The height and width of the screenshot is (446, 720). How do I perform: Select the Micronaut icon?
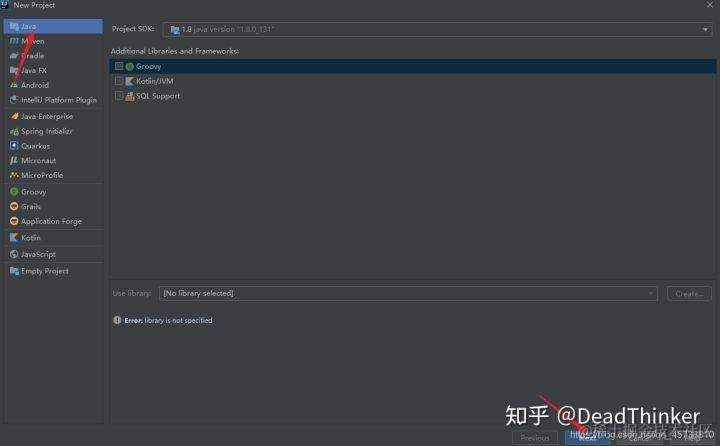(14, 160)
